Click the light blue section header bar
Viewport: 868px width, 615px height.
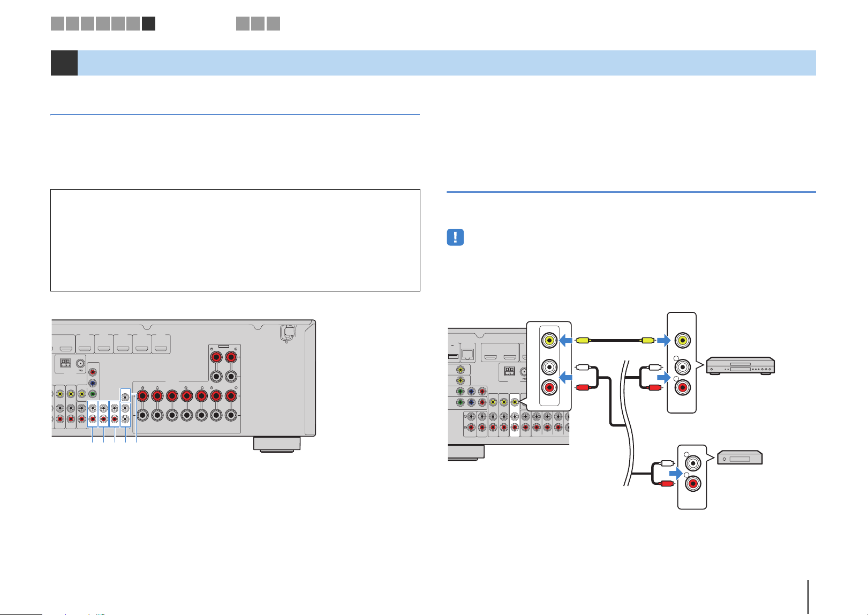point(447,63)
